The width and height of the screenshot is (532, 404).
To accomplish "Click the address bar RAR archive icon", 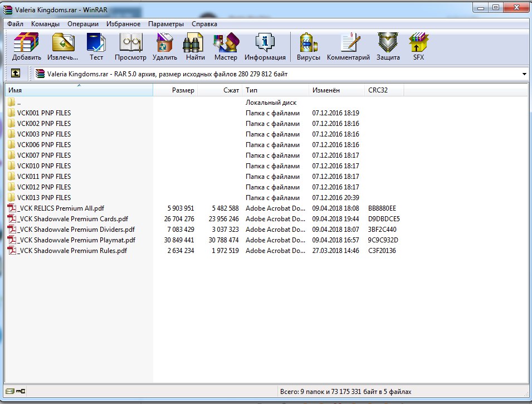I will tap(40, 74).
